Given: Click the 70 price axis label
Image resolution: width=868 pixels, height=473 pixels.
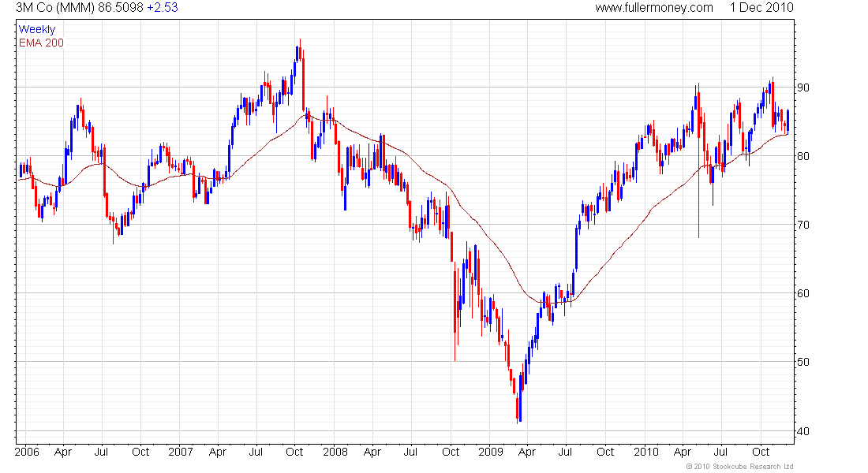Looking at the screenshot, I should (x=803, y=225).
